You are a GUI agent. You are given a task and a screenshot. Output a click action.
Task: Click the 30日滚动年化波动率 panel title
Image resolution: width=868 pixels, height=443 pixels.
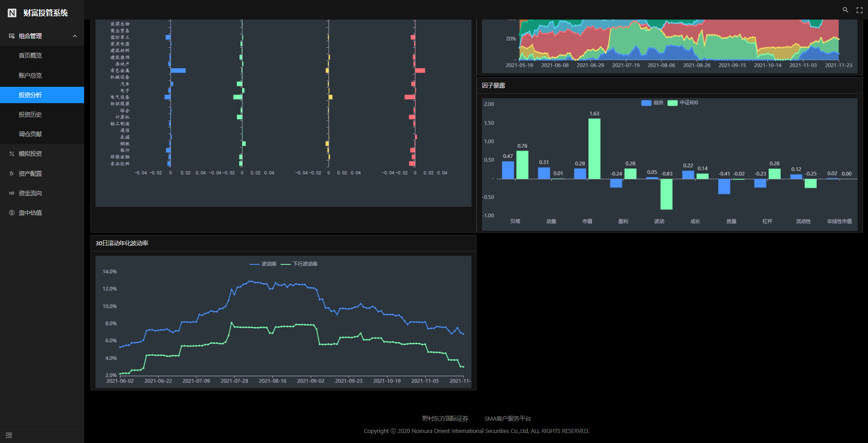coord(122,243)
